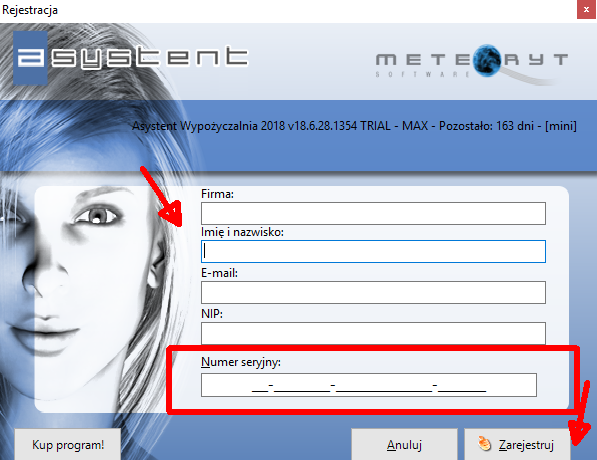
Task: Click the Numer seryjny label
Action: coord(241,362)
